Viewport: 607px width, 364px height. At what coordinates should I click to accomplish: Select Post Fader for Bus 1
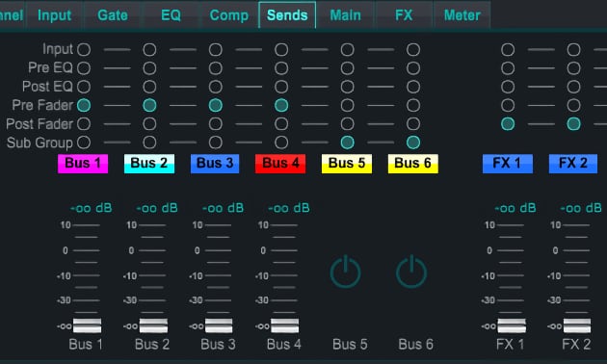click(x=84, y=124)
